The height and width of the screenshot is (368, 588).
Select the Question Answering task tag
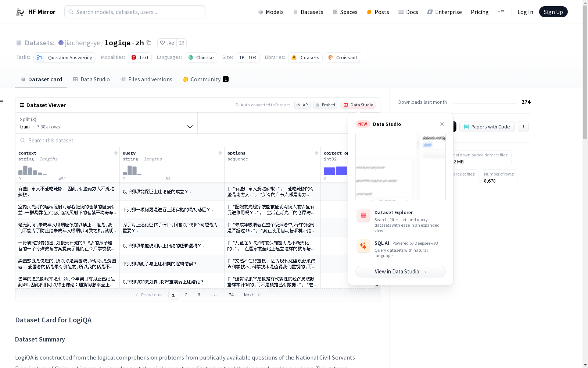pyautogui.click(x=65, y=57)
